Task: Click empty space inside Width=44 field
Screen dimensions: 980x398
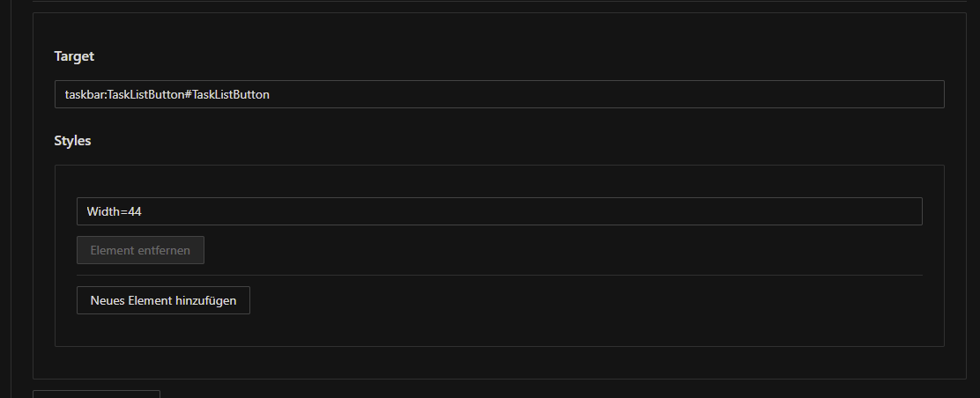Action: point(531,211)
